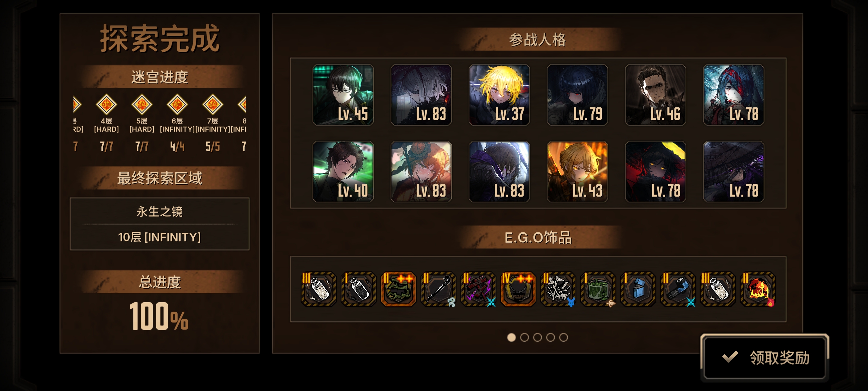Jump to the fifth gift page dot

tap(563, 337)
